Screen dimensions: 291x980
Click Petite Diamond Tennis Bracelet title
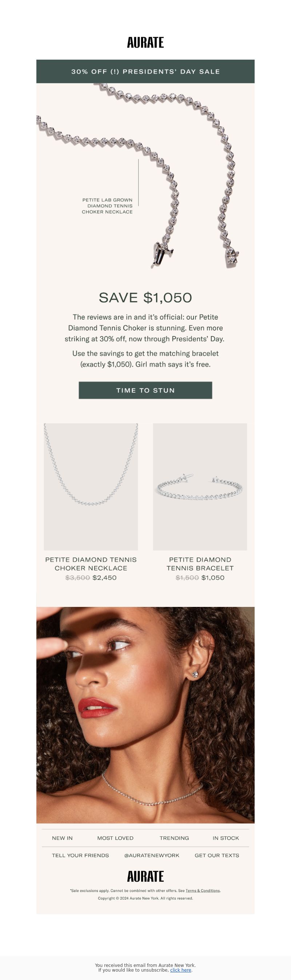click(x=200, y=564)
